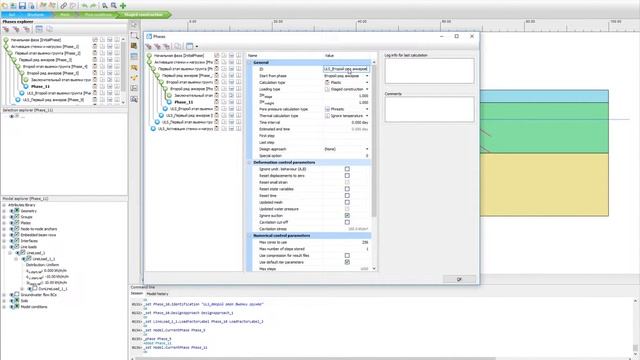The height and width of the screenshot is (360, 640).
Task: Click the brown materials icon in the vertical toolbar
Action: pyautogui.click(x=134, y=46)
